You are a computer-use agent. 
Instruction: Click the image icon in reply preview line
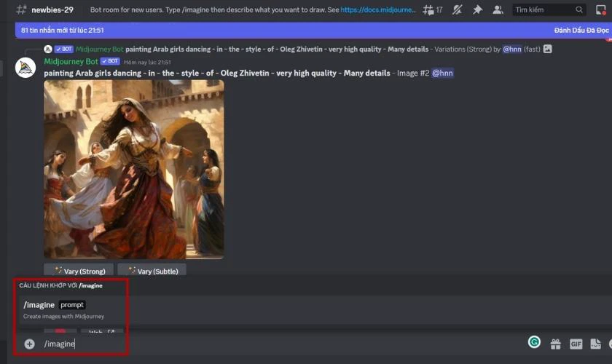tap(548, 49)
